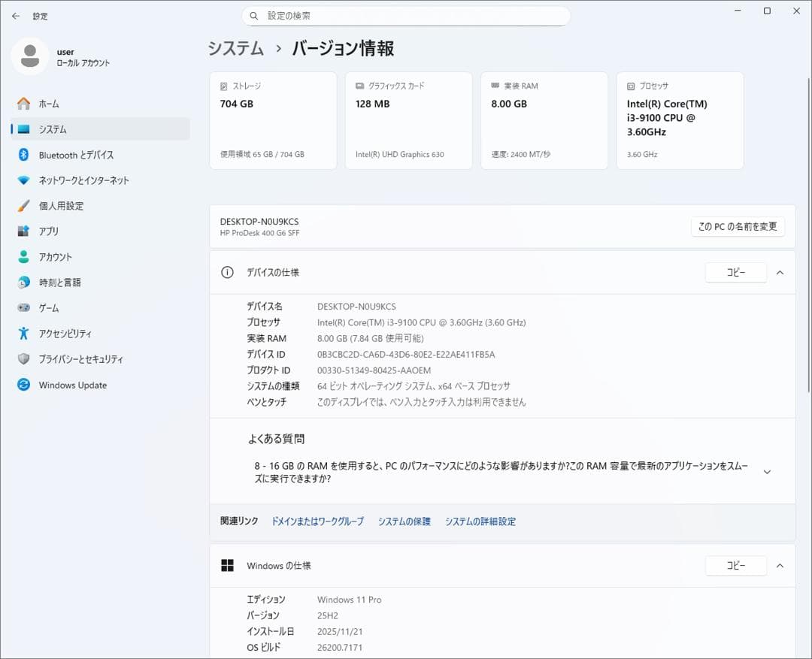Collapse the Windows の仕様 section

(780, 566)
